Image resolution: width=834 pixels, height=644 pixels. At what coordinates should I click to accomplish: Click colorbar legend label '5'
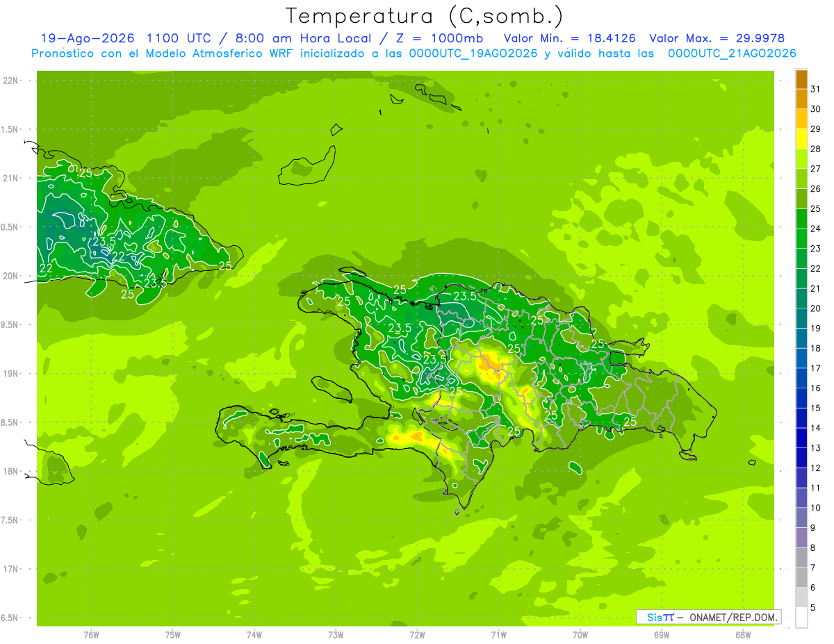[x=812, y=608]
